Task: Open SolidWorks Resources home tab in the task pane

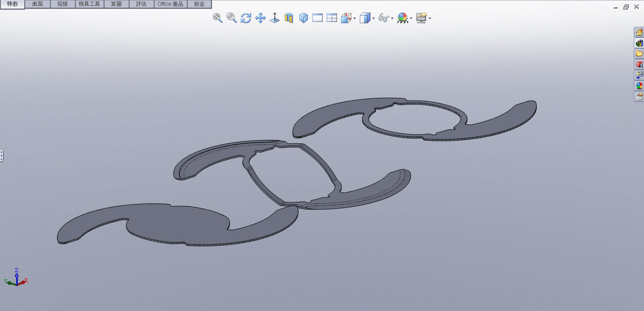Action: (639, 32)
